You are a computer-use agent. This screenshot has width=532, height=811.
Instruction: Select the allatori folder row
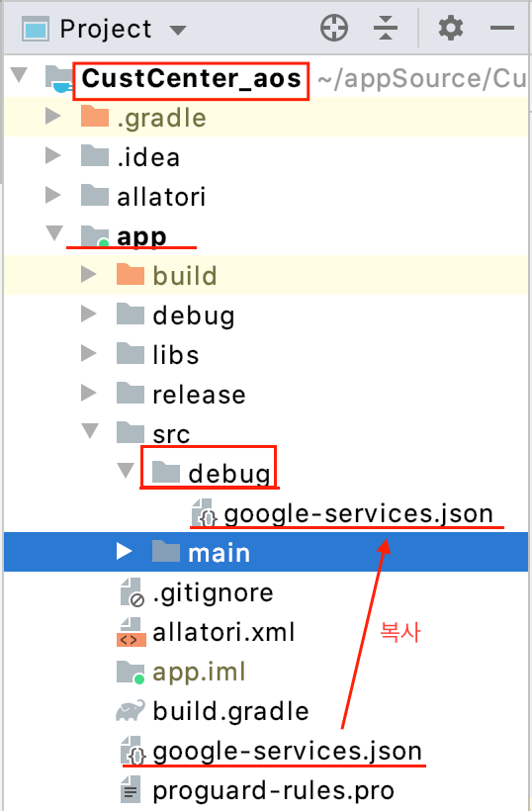[266, 197]
